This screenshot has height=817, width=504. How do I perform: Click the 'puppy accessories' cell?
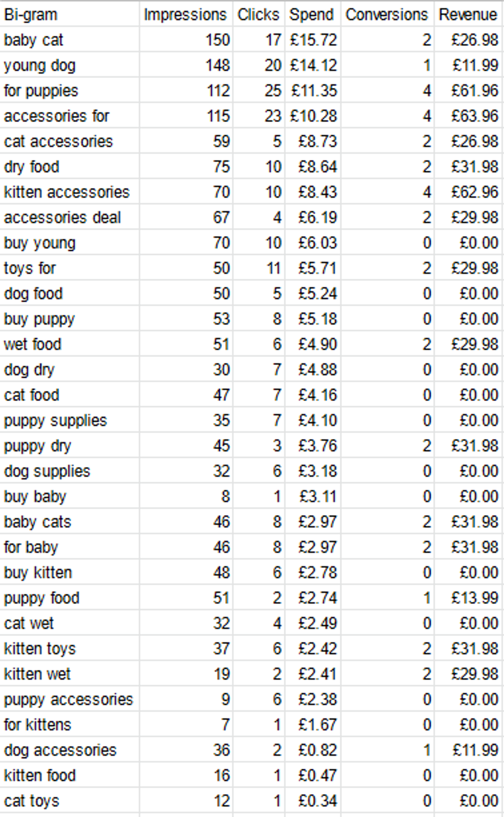69,699
